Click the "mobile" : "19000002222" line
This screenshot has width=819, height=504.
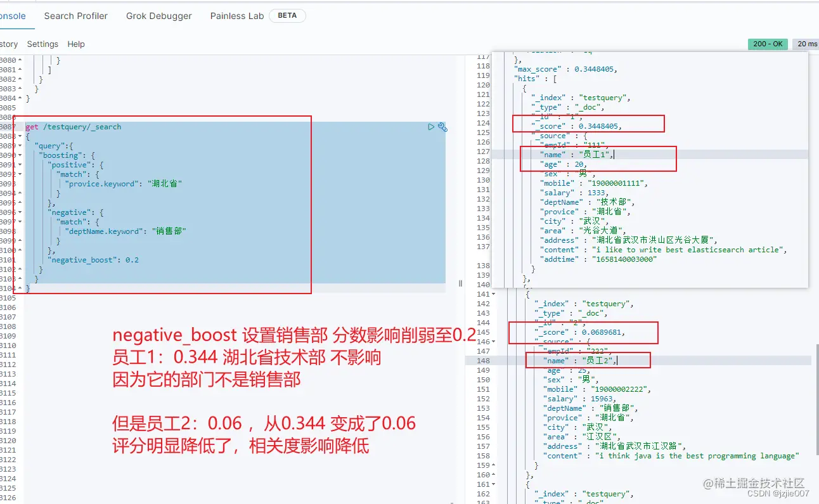598,389
